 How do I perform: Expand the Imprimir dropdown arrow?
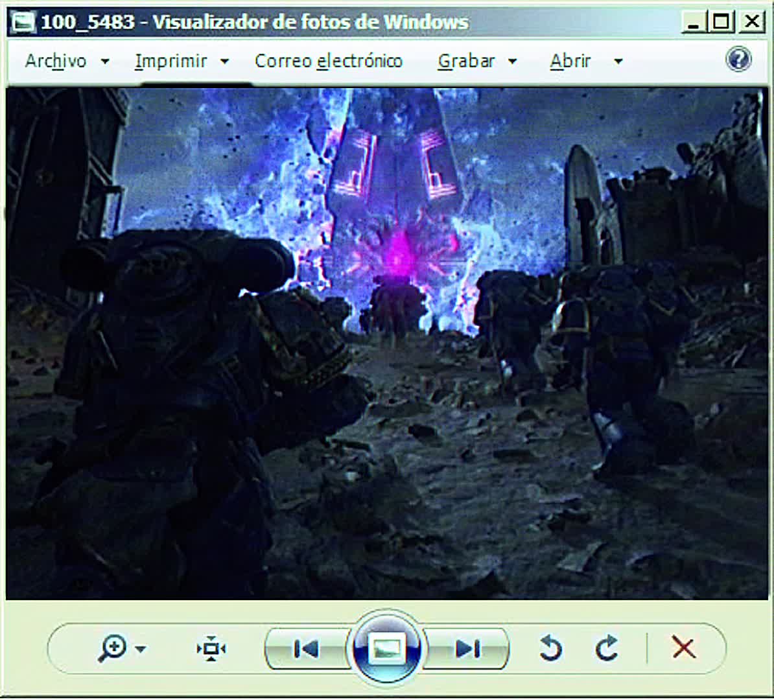tap(224, 62)
